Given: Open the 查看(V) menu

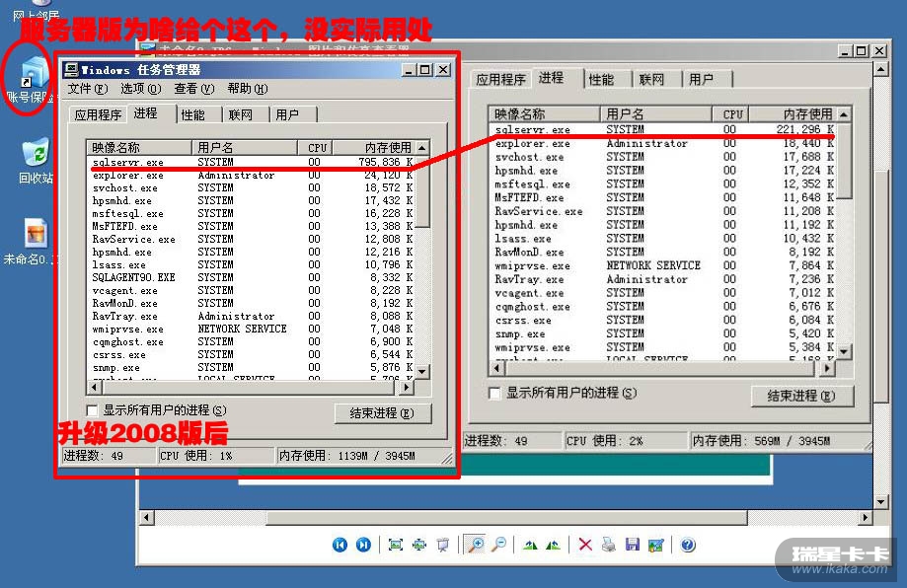Looking at the screenshot, I should point(194,89).
